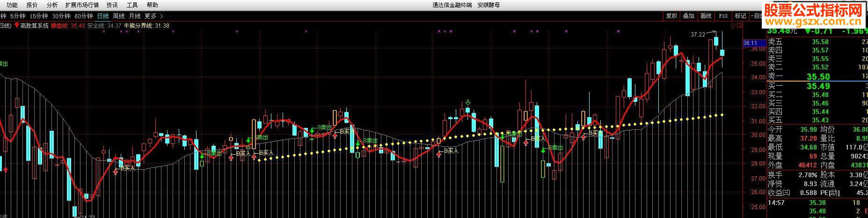
Task: Click the 操盘线 35.40 indicator value
Action: [x=68, y=26]
